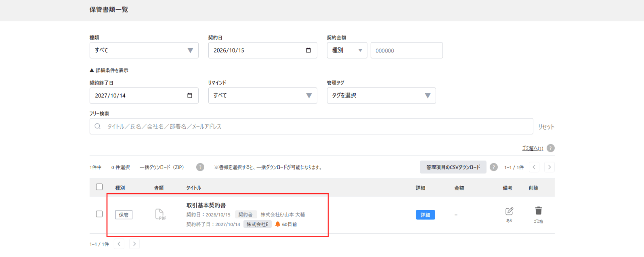The height and width of the screenshot is (257, 644).
Task: Click the 保管書類一覧 page heading
Action: pyautogui.click(x=109, y=9)
